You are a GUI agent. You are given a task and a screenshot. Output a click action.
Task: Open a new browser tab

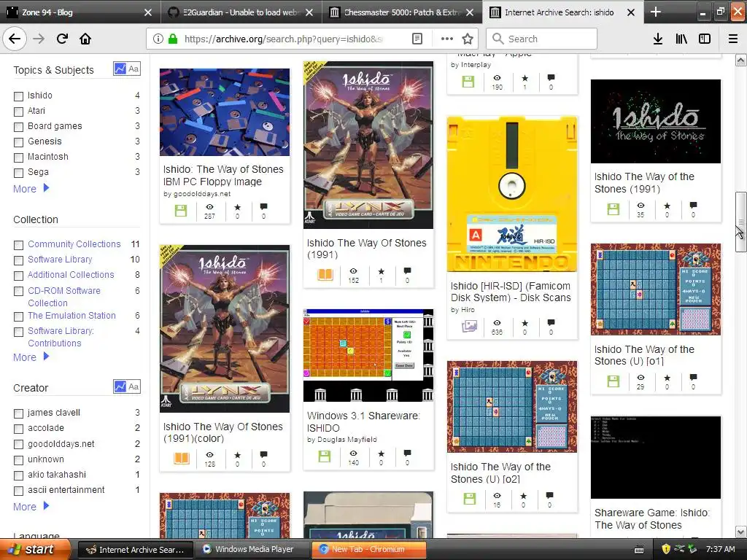pyautogui.click(x=656, y=12)
